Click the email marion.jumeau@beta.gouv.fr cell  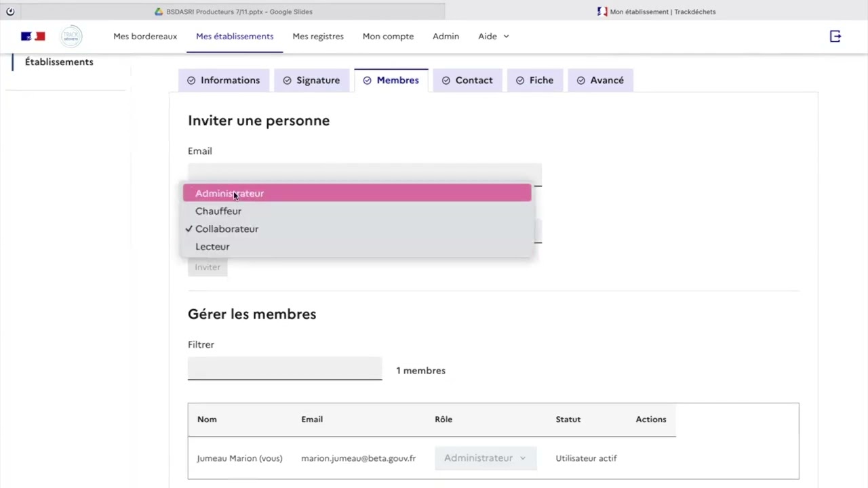click(x=358, y=458)
